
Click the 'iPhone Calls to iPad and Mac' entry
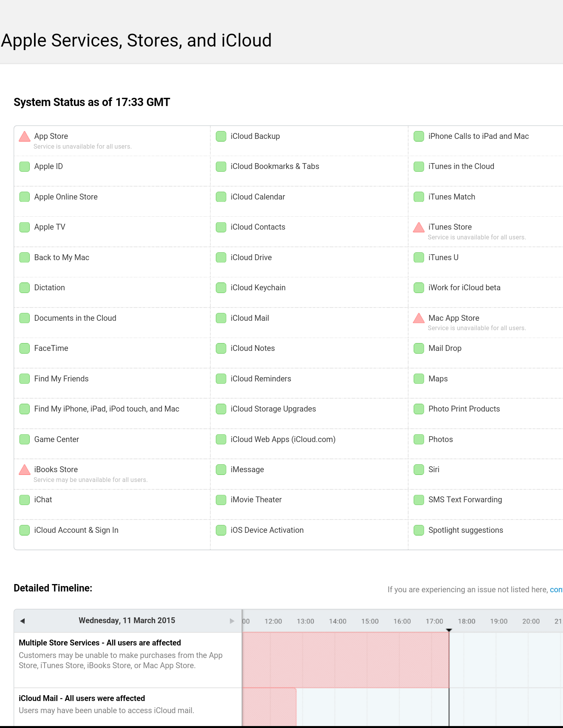[479, 136]
